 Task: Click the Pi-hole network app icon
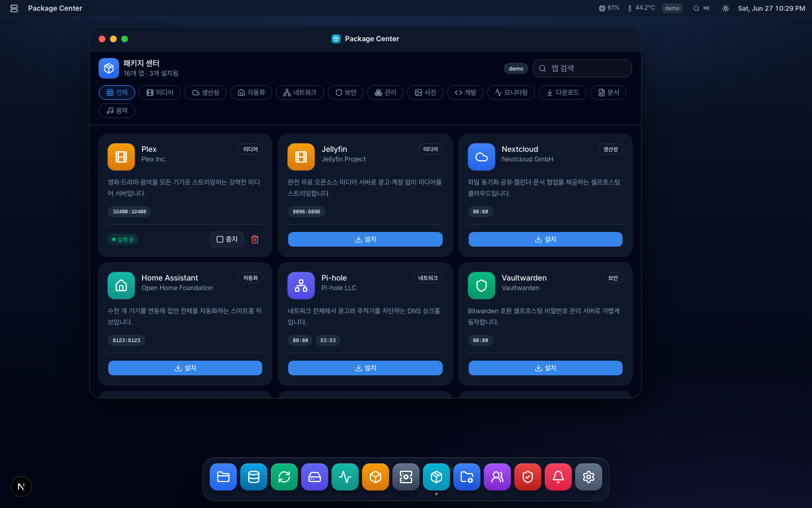point(301,286)
